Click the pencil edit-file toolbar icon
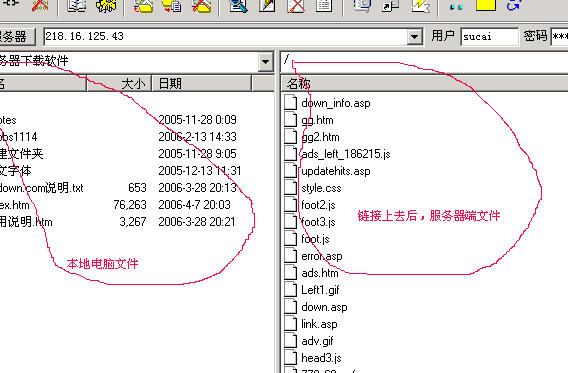Viewport: 568px width, 373px height. 267,5
